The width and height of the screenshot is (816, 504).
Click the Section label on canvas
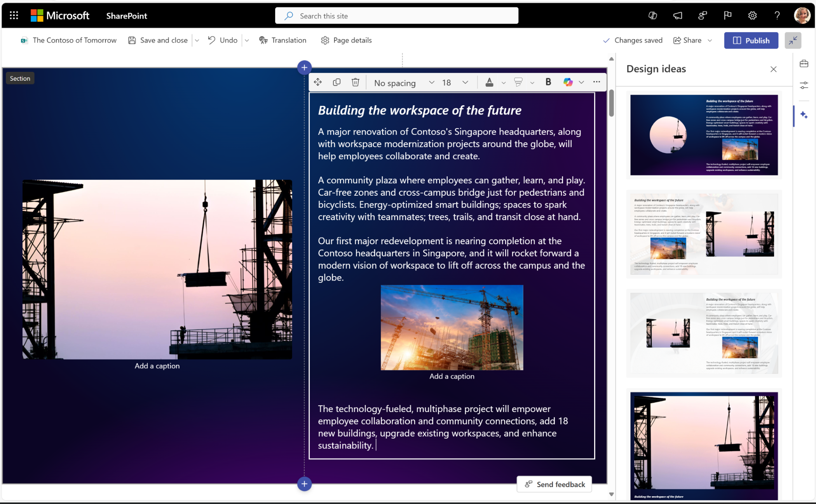(20, 78)
